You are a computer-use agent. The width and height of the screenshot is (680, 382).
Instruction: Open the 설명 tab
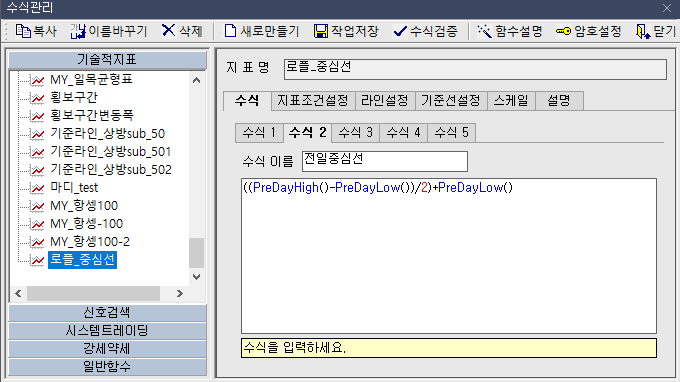[x=559, y=101]
